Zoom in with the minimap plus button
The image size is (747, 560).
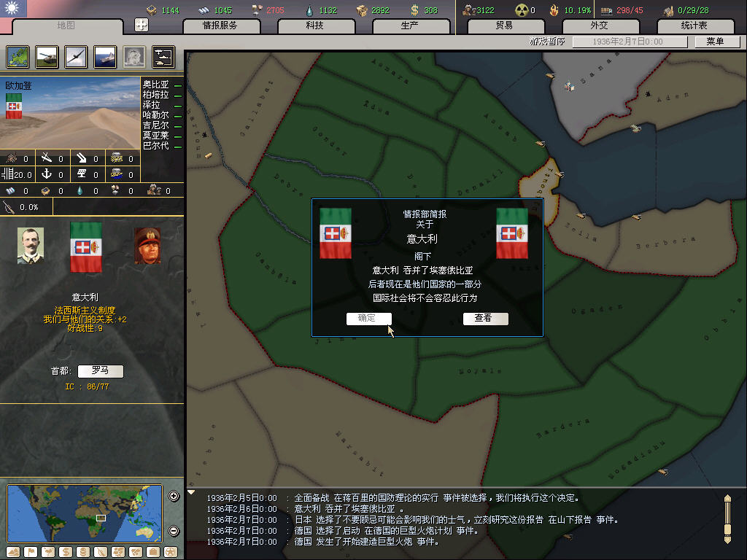[x=174, y=496]
